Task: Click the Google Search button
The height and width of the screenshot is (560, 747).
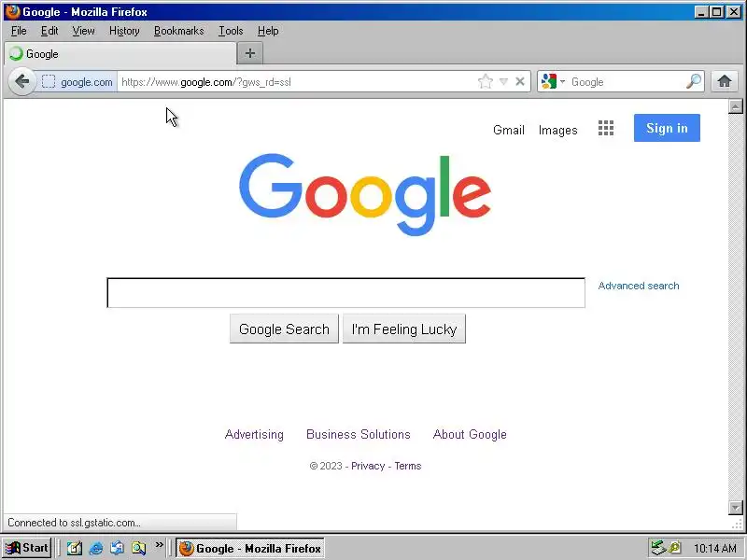Action: point(284,329)
